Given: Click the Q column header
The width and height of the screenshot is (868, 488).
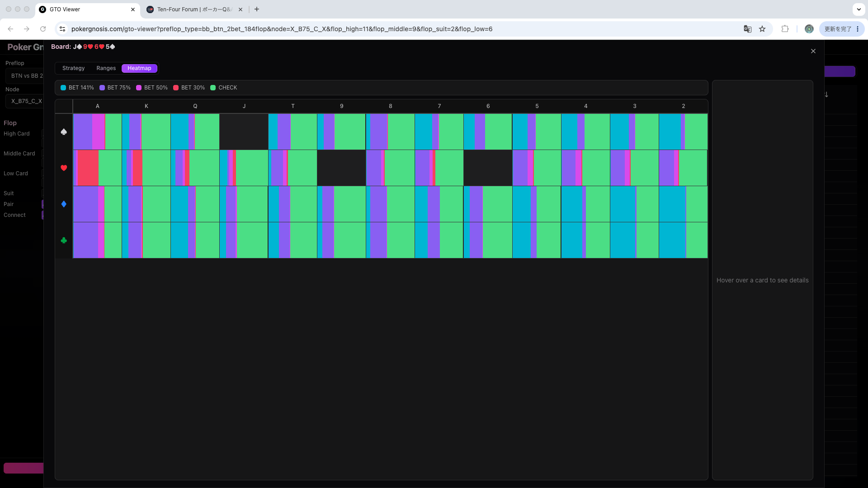Looking at the screenshot, I should click(x=195, y=106).
